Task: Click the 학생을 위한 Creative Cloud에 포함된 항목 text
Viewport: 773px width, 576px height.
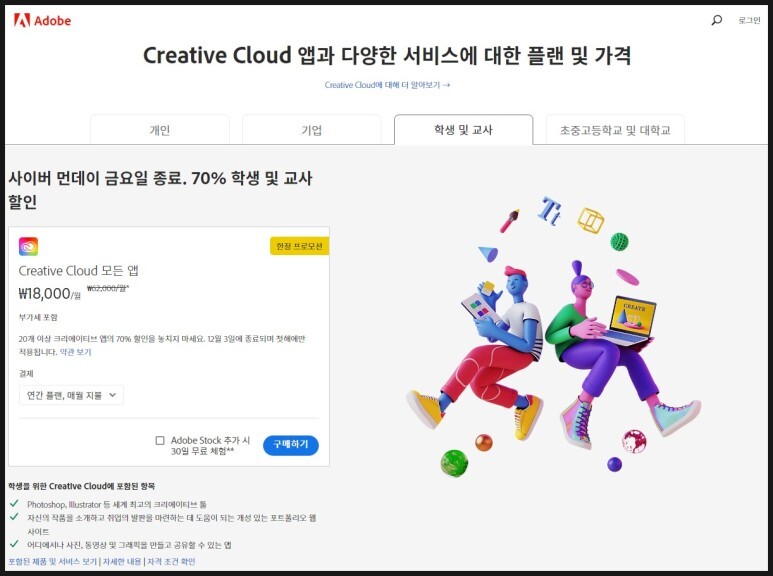Action: [81, 486]
